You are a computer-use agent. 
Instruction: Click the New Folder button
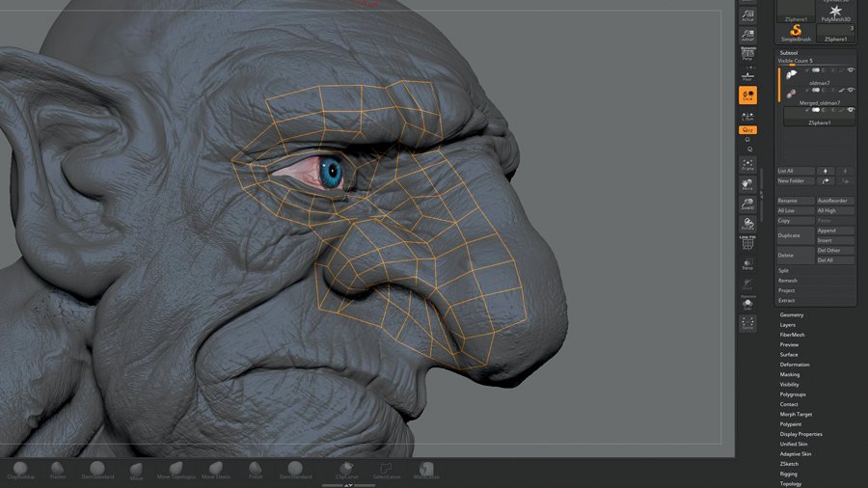click(796, 181)
